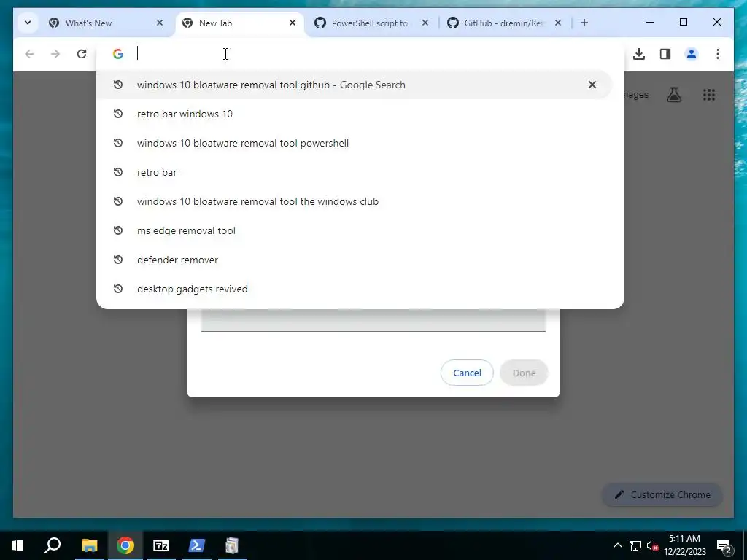Screen dimensions: 747x560
Task: Click the history icon beside 'ms edge removal tool'
Action: (118, 230)
